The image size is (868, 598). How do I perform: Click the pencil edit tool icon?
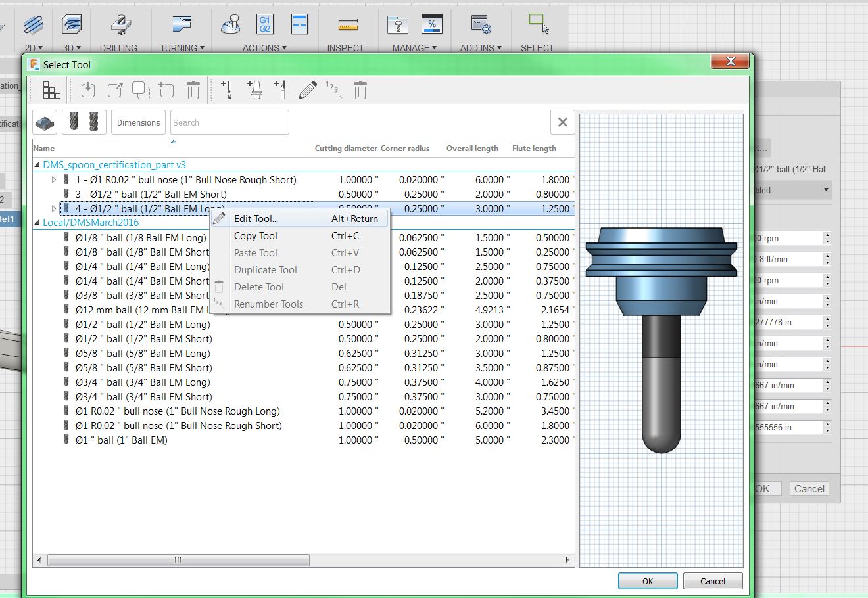tap(307, 90)
